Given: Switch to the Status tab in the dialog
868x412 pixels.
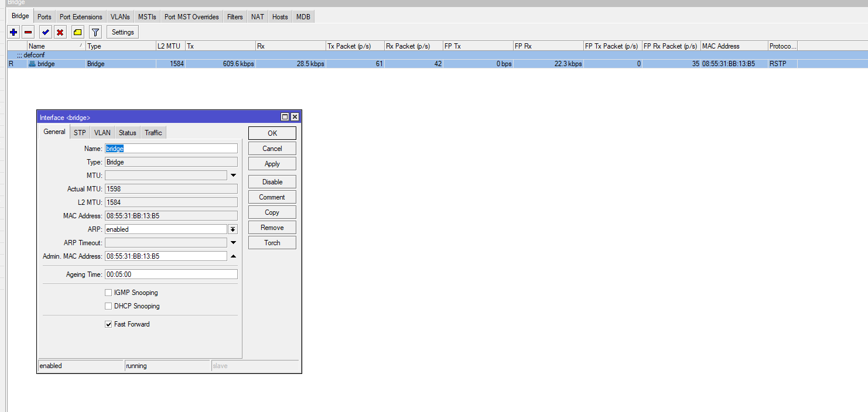Looking at the screenshot, I should 128,133.
